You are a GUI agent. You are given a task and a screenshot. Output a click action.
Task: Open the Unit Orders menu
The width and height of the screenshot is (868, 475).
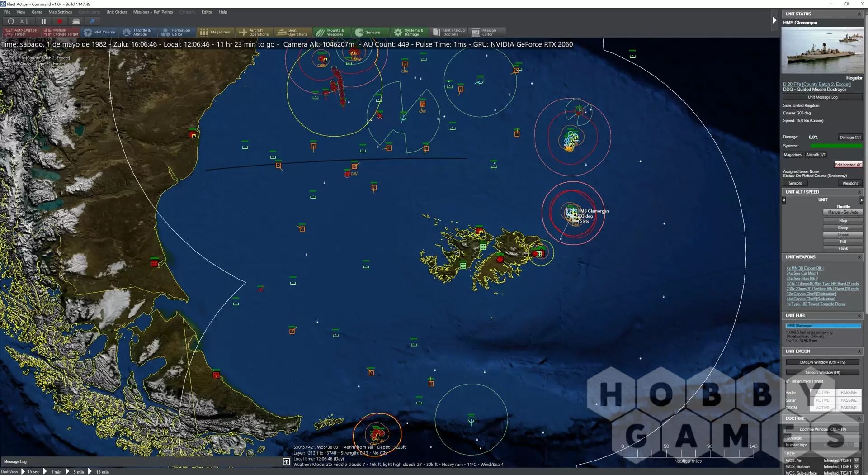(117, 12)
